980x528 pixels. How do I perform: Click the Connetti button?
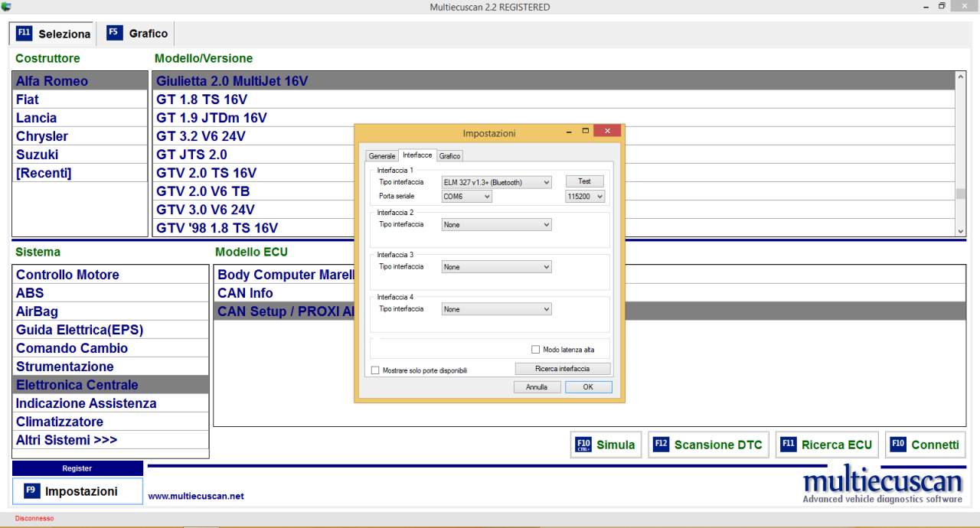coord(925,445)
